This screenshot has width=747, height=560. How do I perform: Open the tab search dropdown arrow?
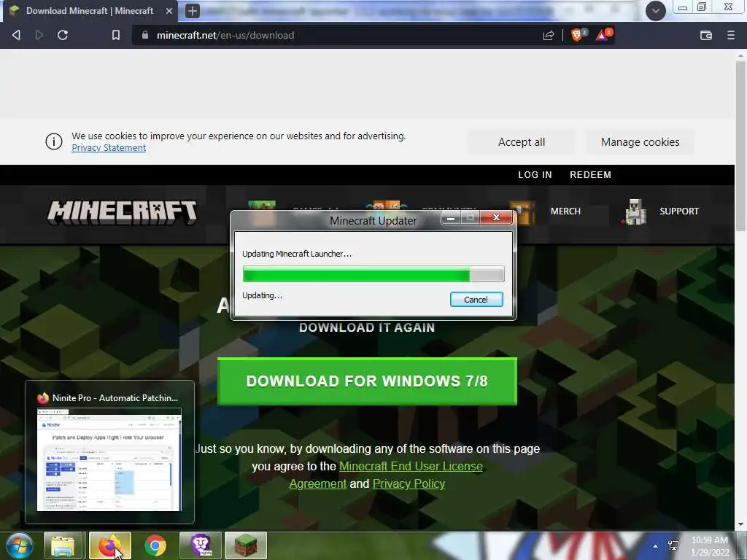click(656, 10)
